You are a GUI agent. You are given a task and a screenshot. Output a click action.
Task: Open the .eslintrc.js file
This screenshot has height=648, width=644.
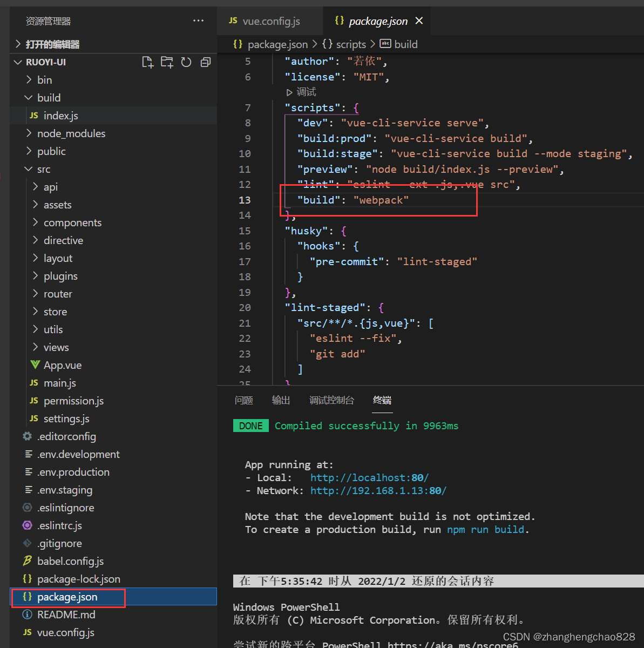pos(113,525)
